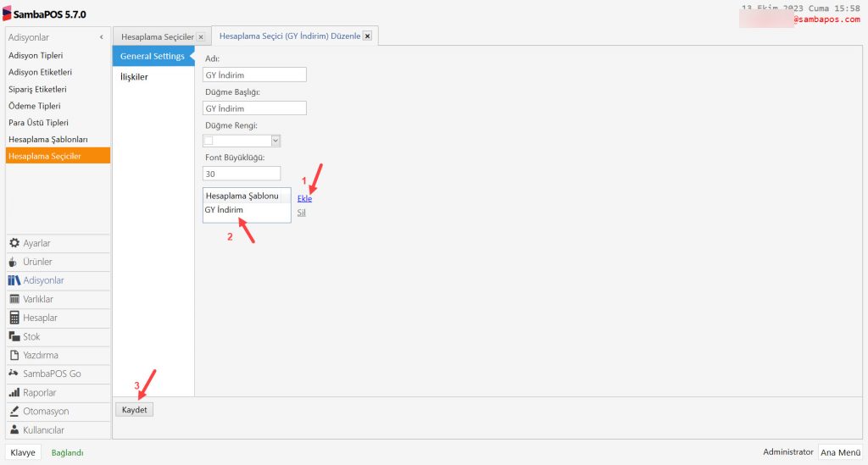Image resolution: width=868 pixels, height=465 pixels.
Task: Click the Hesaplar calculator icon
Action: (14, 318)
